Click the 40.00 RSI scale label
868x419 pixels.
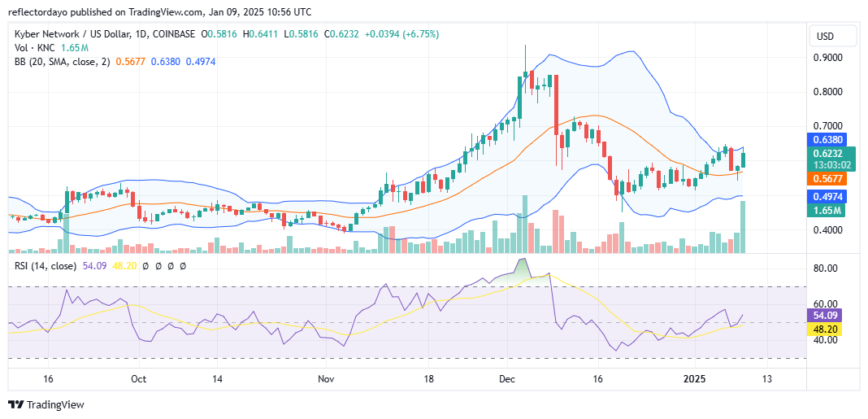pos(826,340)
